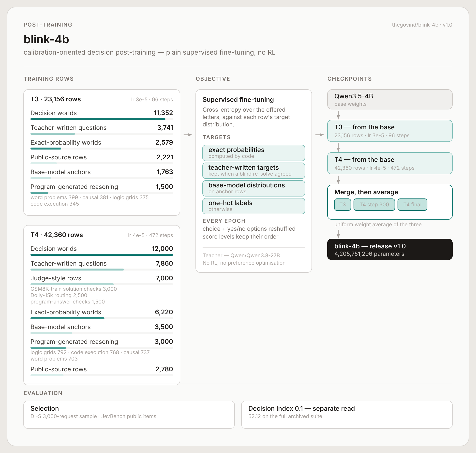
Task: Select the "T4 step 300" chip
Action: click(x=374, y=205)
